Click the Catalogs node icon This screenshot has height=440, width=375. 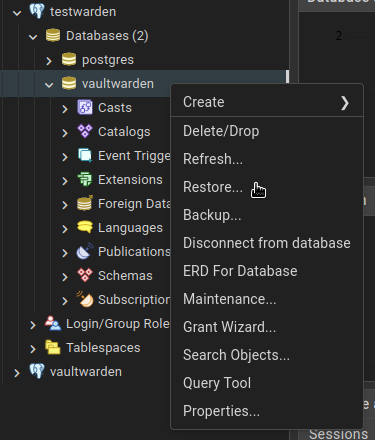[85, 131]
